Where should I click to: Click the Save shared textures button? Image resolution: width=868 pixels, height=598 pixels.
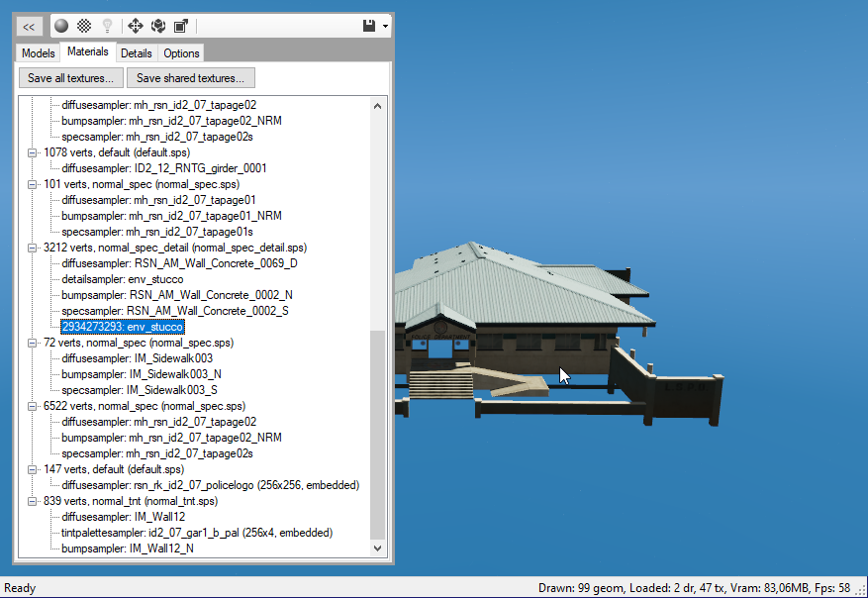pyautogui.click(x=190, y=77)
